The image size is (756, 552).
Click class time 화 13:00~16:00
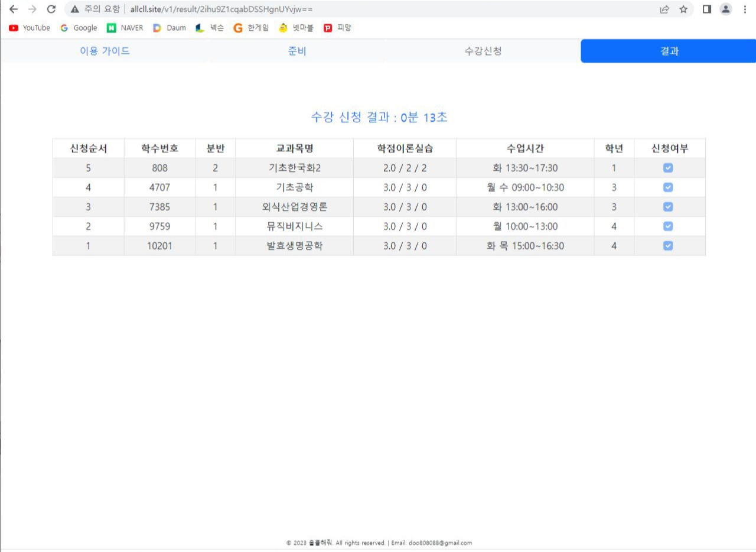(525, 207)
